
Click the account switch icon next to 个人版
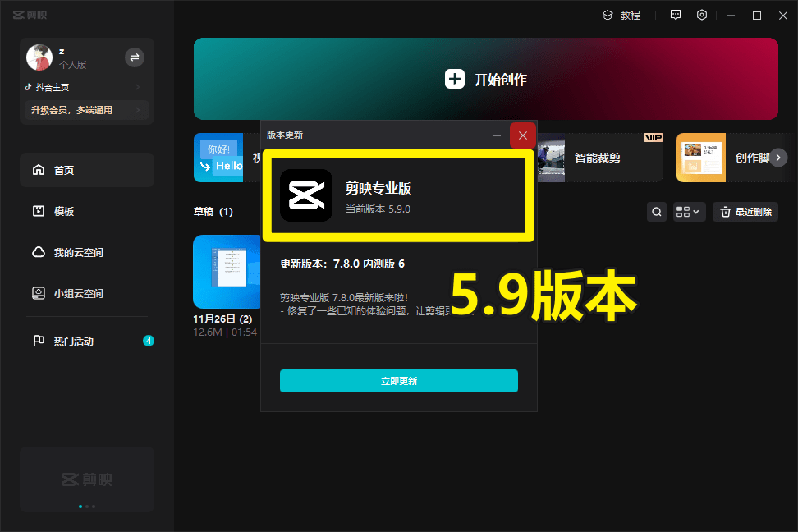[134, 57]
